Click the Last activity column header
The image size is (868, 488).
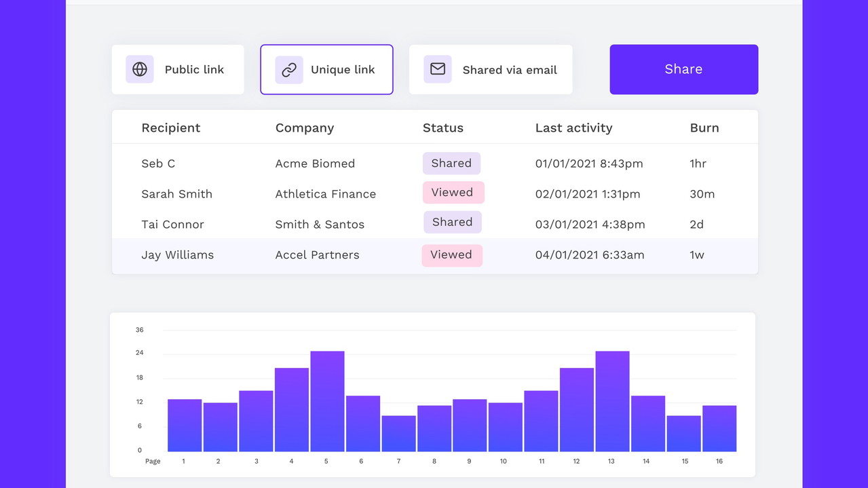point(573,128)
